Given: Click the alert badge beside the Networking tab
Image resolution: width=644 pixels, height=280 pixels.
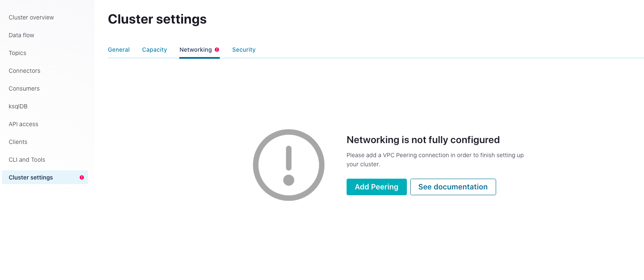Looking at the screenshot, I should click(x=218, y=49).
